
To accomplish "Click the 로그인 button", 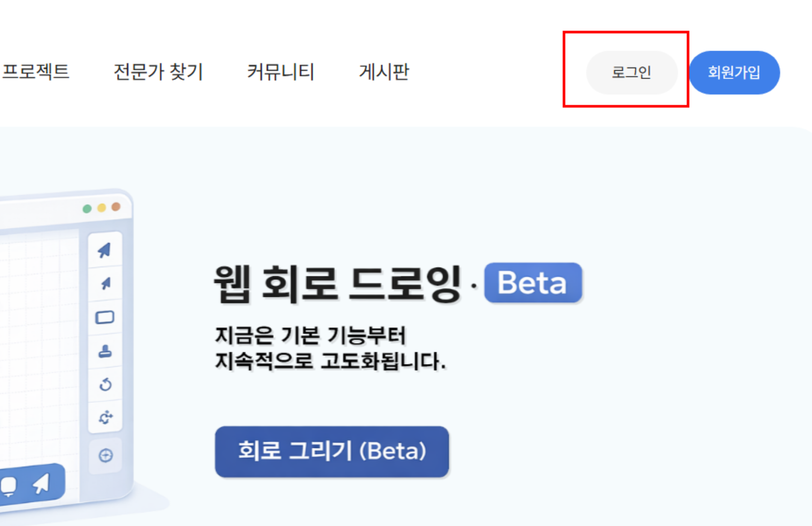I will pyautogui.click(x=632, y=72).
